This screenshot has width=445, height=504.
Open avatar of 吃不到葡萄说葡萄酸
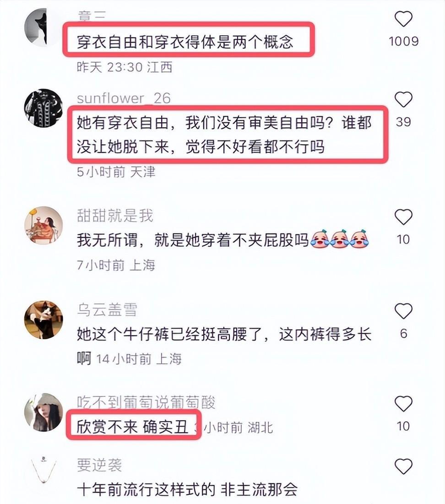[43, 412]
